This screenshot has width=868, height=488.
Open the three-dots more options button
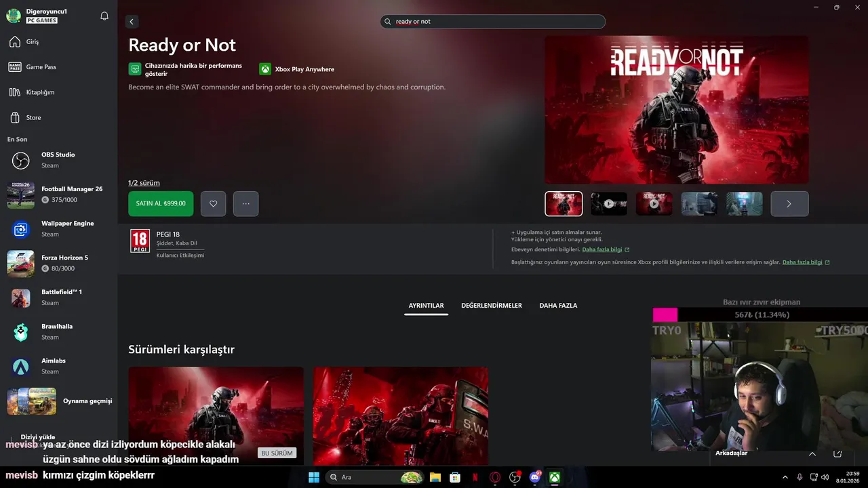pyautogui.click(x=245, y=203)
